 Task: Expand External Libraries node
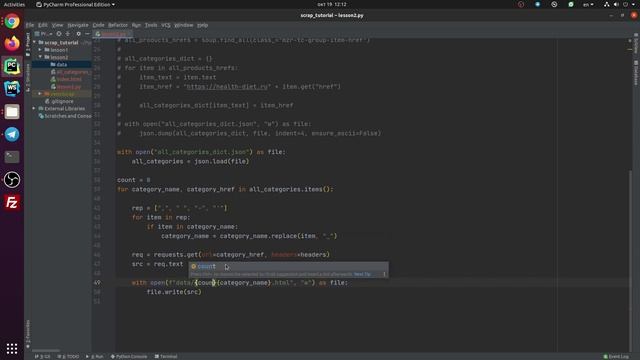[x=34, y=109]
